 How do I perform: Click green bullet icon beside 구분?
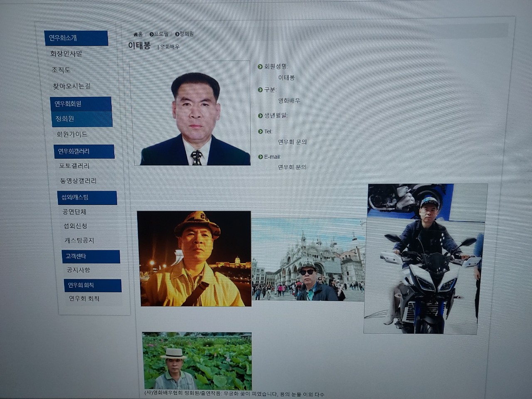(260, 90)
